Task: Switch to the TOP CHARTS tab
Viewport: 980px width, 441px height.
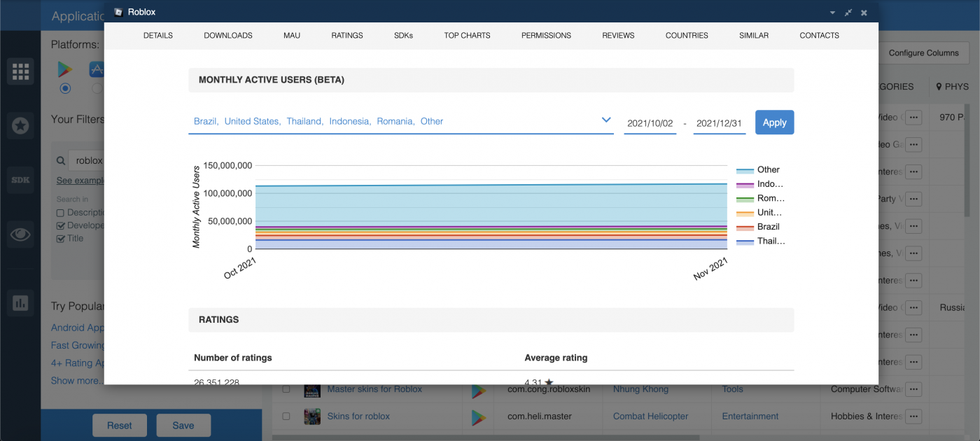Action: (467, 35)
